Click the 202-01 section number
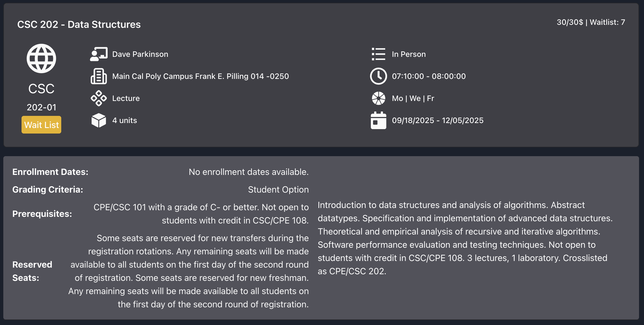Screen dimensions: 644x325 (41, 107)
